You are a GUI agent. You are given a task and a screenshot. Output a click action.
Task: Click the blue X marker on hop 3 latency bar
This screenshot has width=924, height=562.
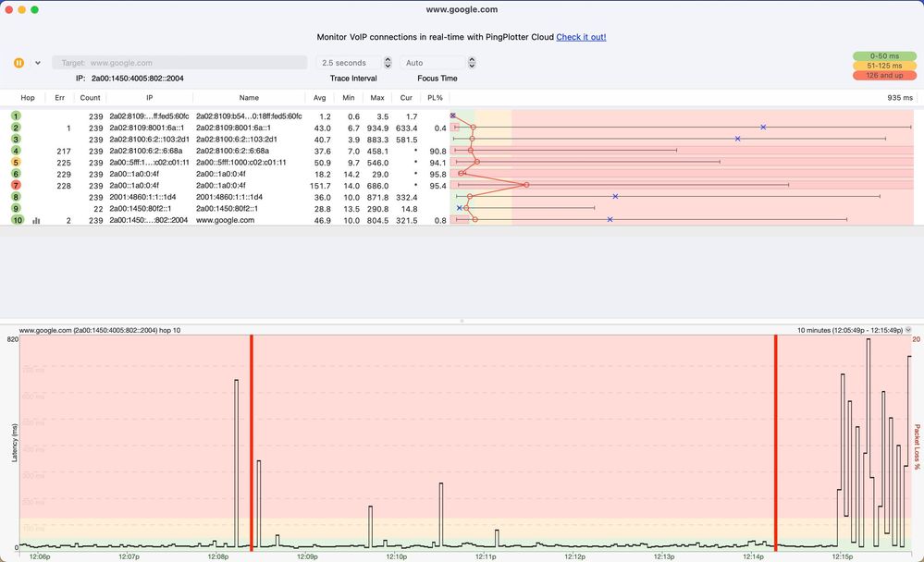738,139
